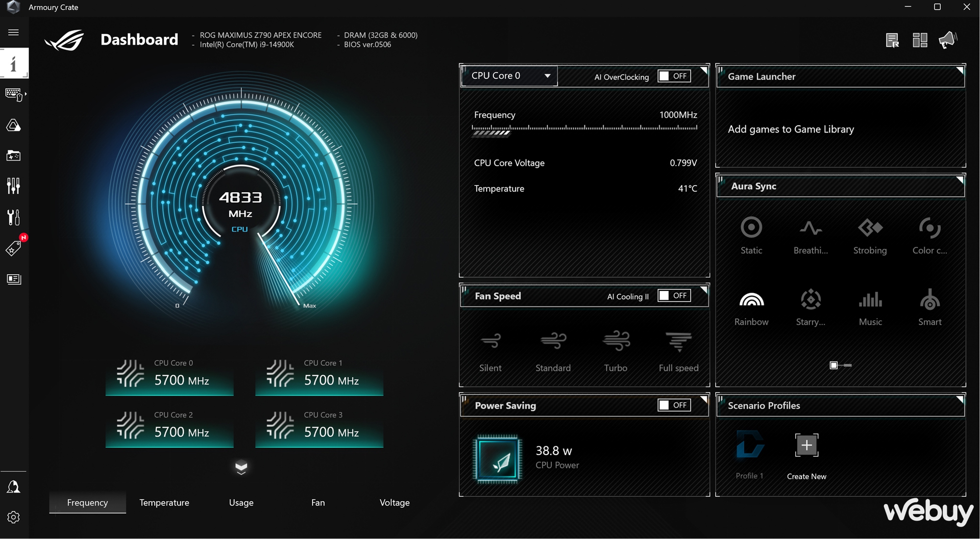Switch to the Temperature tab
The height and width of the screenshot is (539, 980).
point(164,502)
